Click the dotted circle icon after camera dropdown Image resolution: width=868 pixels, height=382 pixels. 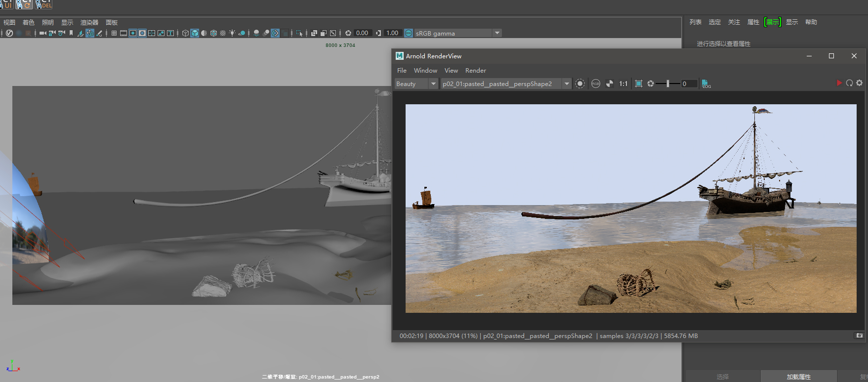tap(580, 84)
